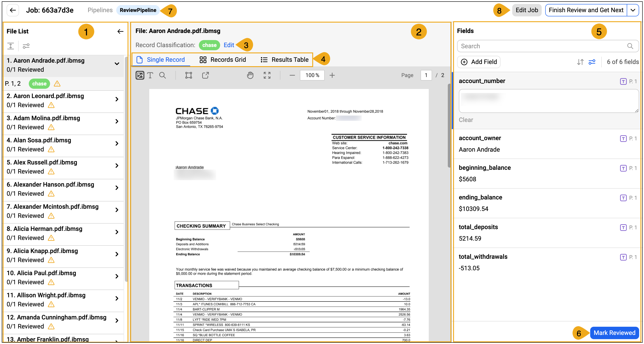
Task: Open the document in a new window
Action: click(205, 75)
